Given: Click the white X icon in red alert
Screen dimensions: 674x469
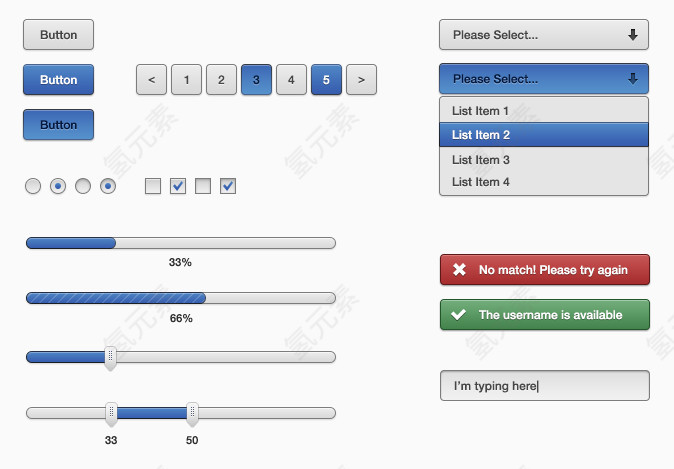Looking at the screenshot, I should pyautogui.click(x=459, y=270).
